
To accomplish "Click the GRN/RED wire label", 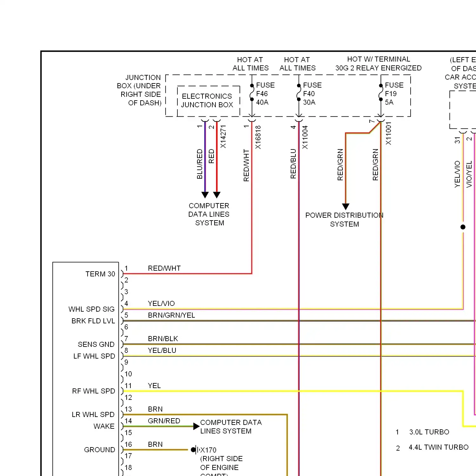I will coord(164,421).
